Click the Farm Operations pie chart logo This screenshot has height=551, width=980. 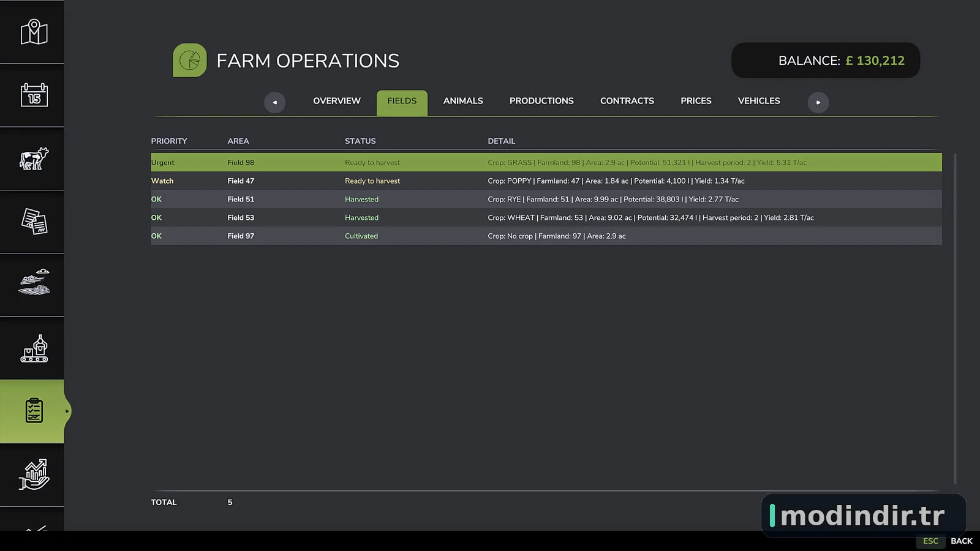click(x=190, y=60)
